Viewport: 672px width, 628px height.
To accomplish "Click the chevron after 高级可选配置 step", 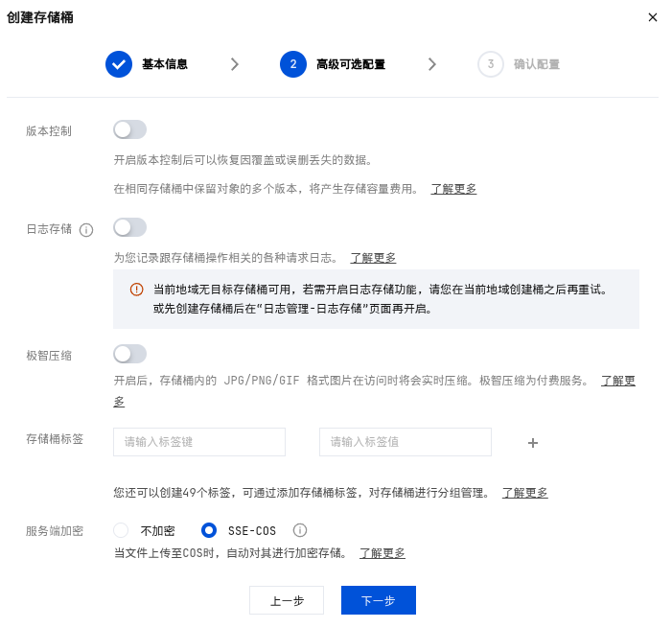I will point(432,64).
